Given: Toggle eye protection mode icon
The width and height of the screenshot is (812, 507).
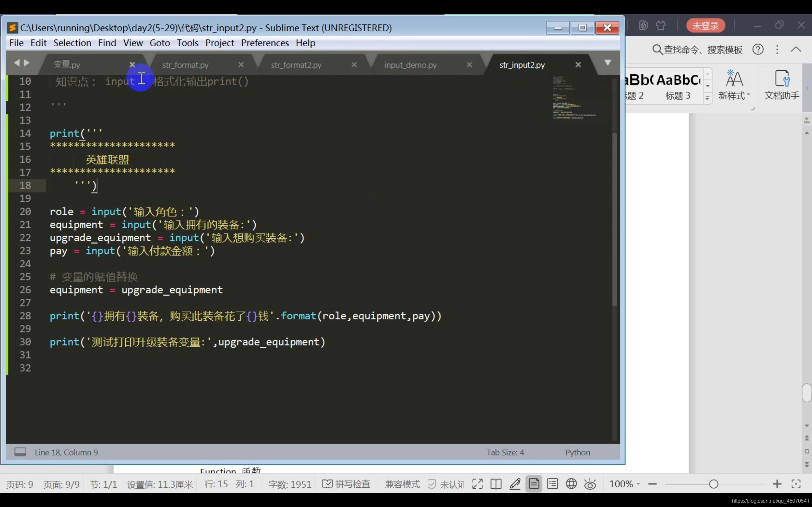Looking at the screenshot, I should pyautogui.click(x=590, y=484).
